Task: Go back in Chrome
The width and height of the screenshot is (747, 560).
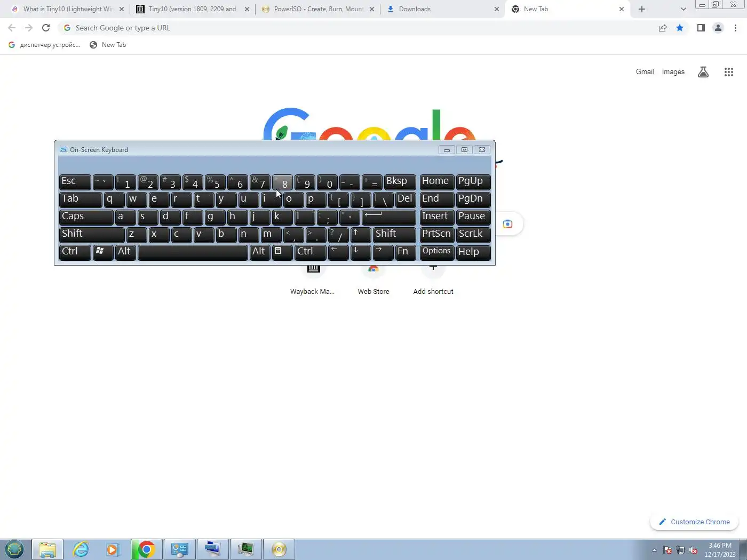Action: point(12,28)
